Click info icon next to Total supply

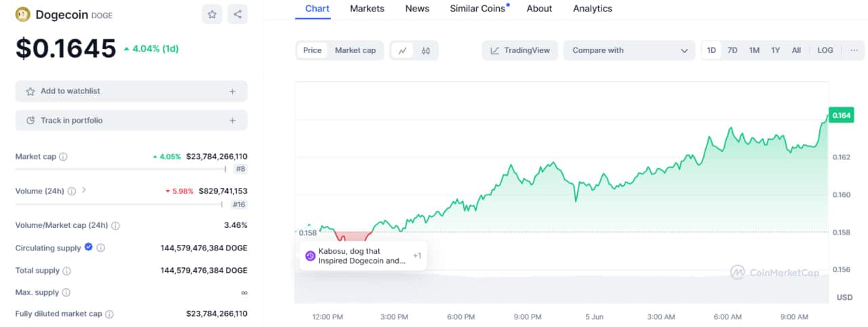click(x=66, y=271)
